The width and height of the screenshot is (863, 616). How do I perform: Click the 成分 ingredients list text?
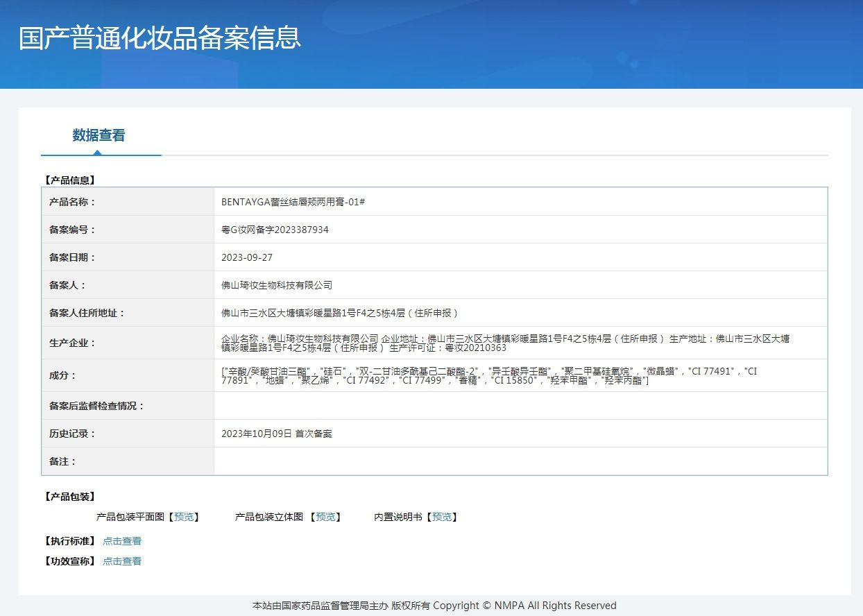(x=489, y=375)
